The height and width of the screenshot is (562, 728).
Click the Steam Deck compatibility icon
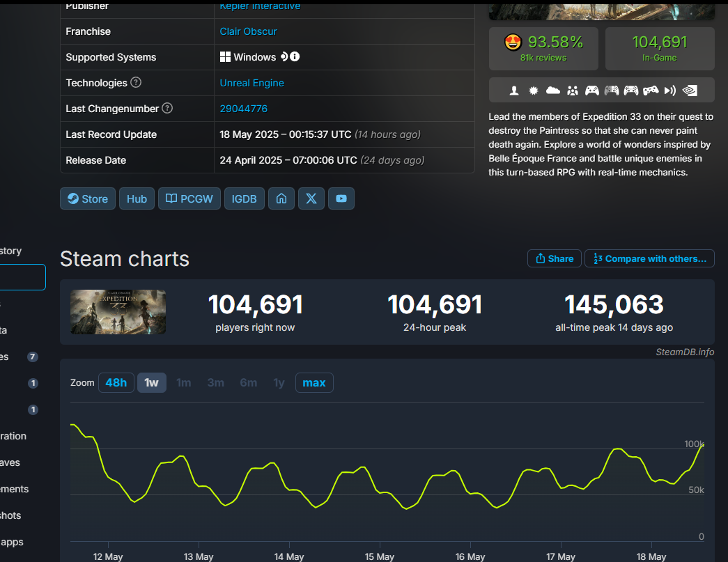click(x=284, y=56)
